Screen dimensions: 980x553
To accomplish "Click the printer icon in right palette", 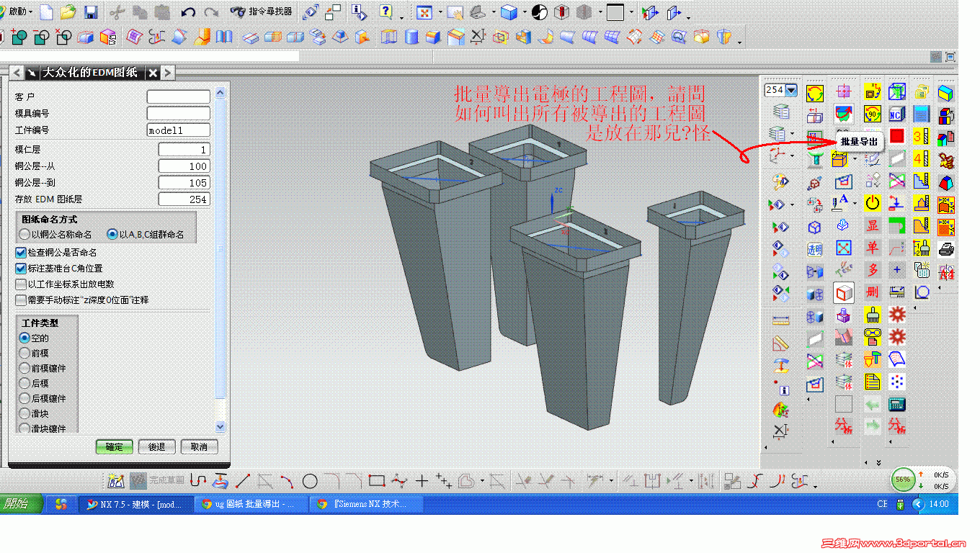I will click(x=947, y=249).
